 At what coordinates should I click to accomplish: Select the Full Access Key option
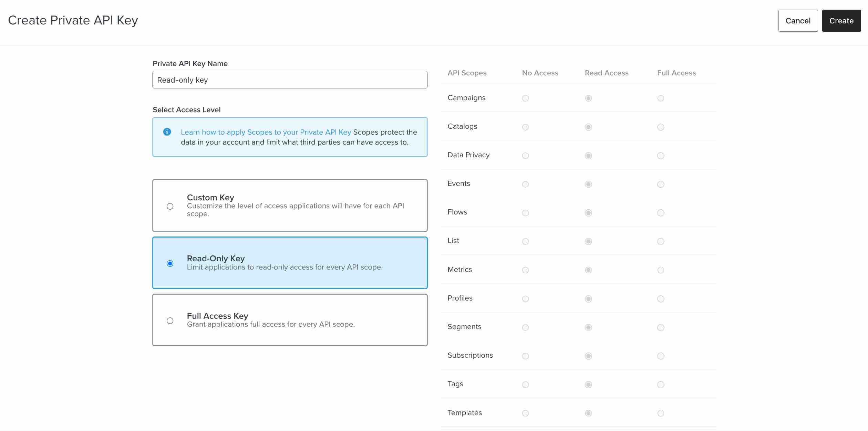pos(170,320)
